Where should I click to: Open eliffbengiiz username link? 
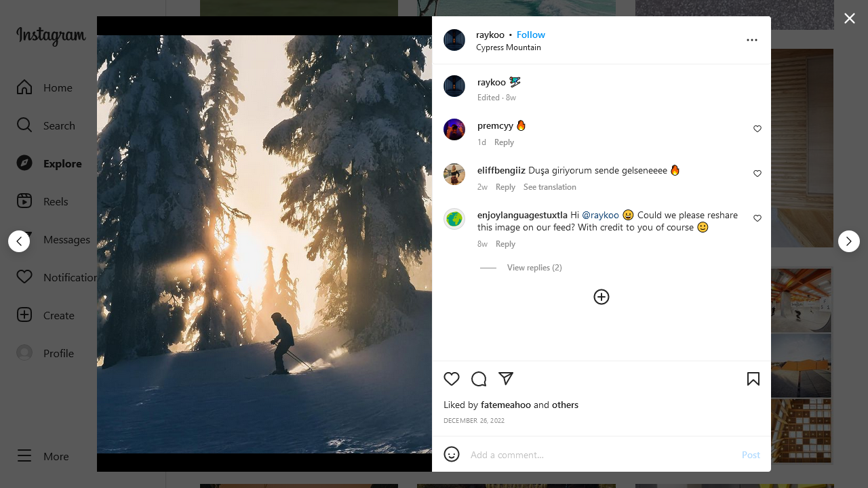pyautogui.click(x=501, y=170)
